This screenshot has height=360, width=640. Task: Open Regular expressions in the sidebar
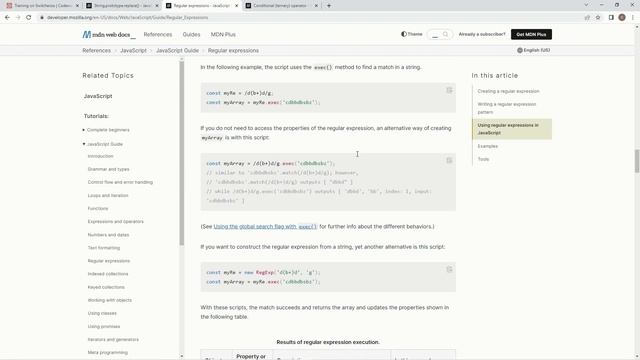point(109,261)
